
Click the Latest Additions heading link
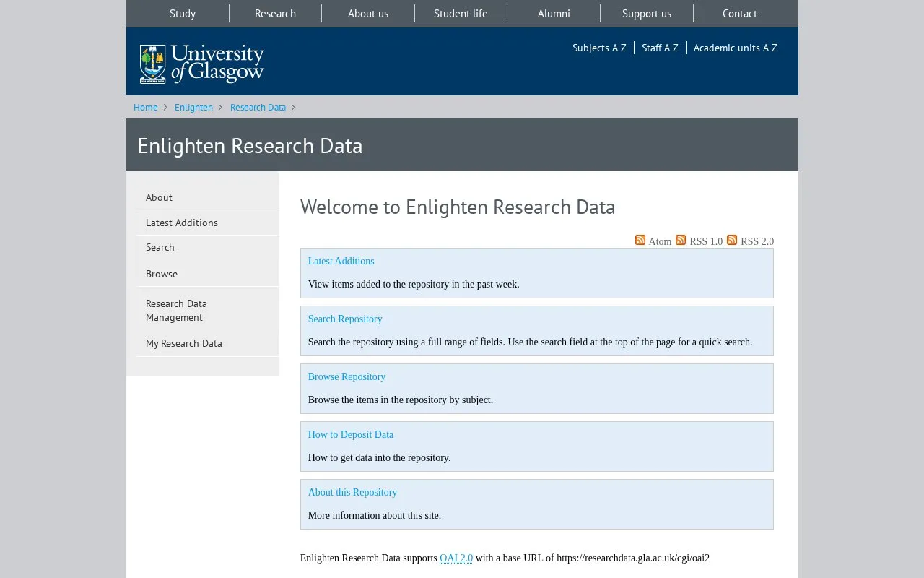coord(341,261)
